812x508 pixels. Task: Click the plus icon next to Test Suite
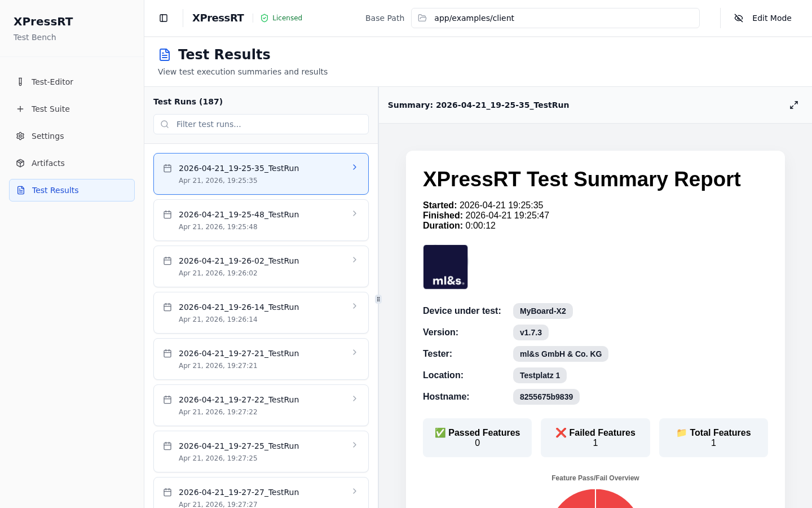[x=20, y=109]
